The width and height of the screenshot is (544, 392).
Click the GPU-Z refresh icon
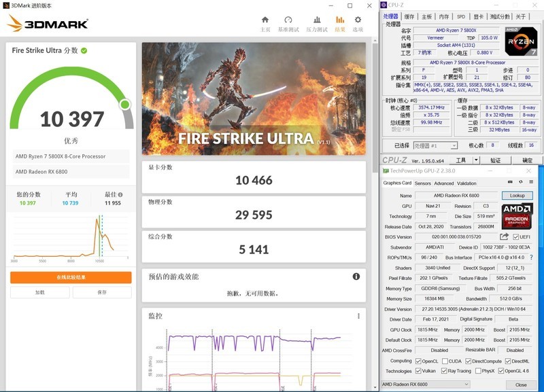click(x=521, y=183)
